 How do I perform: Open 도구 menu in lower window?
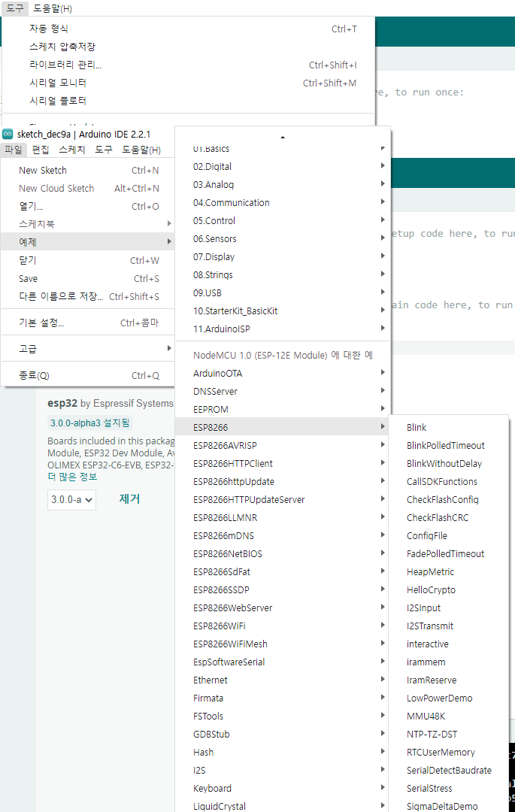click(x=104, y=150)
